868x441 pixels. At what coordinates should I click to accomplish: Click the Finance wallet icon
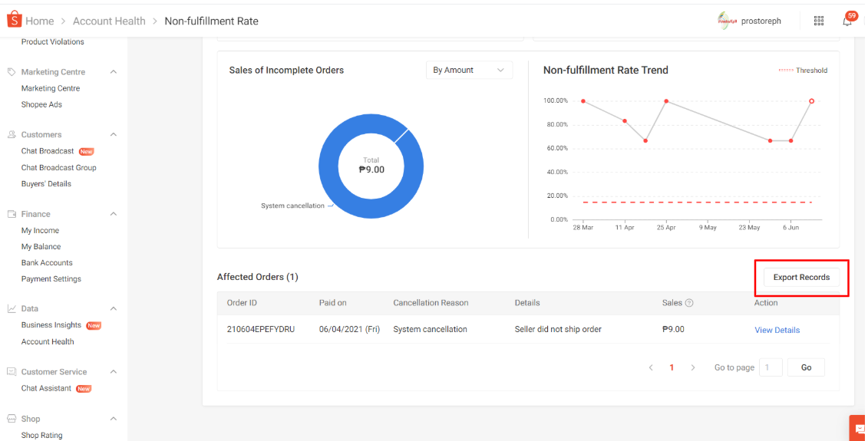[x=11, y=214]
